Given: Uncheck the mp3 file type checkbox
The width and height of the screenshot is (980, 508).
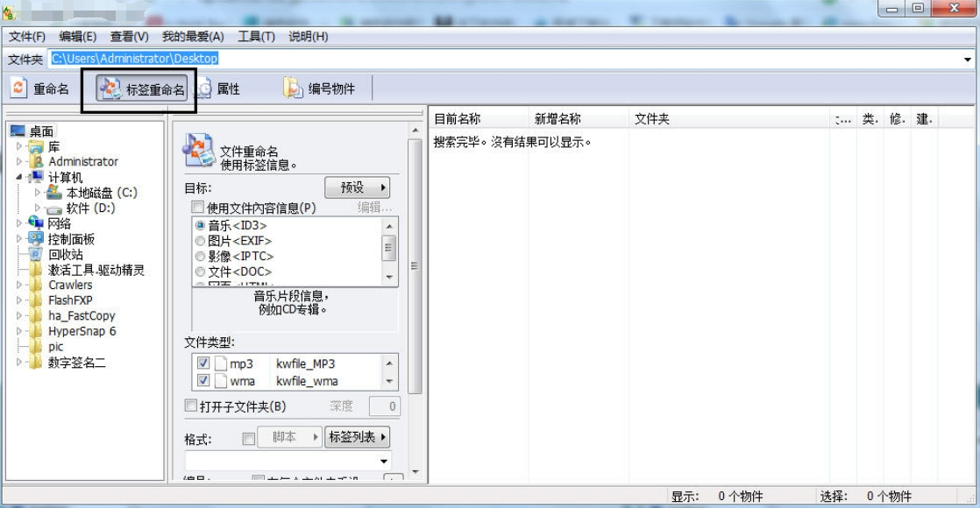Looking at the screenshot, I should [203, 363].
